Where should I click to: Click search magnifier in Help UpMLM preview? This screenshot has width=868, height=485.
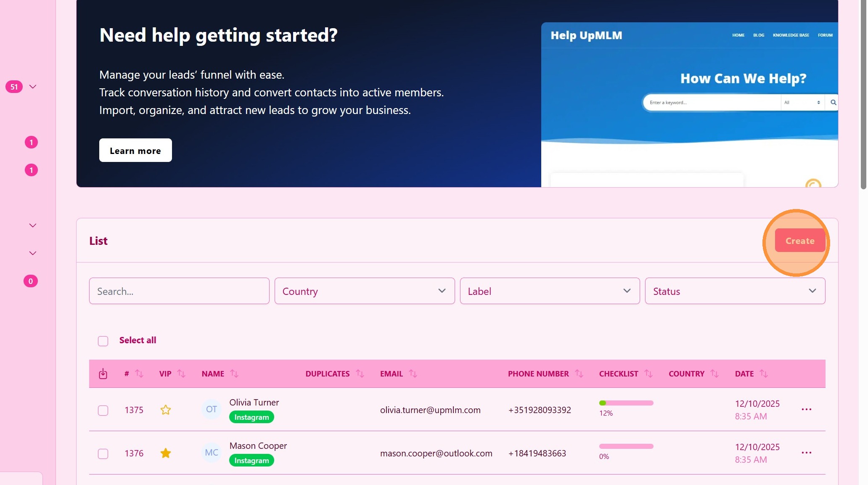pos(833,102)
